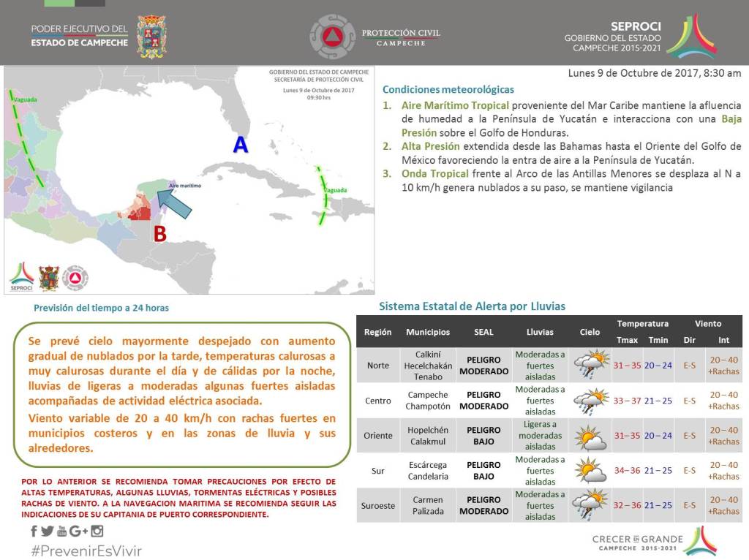The height and width of the screenshot is (560, 749).
Task: Click the blue letter A high-pressure marker
Action: [241, 144]
